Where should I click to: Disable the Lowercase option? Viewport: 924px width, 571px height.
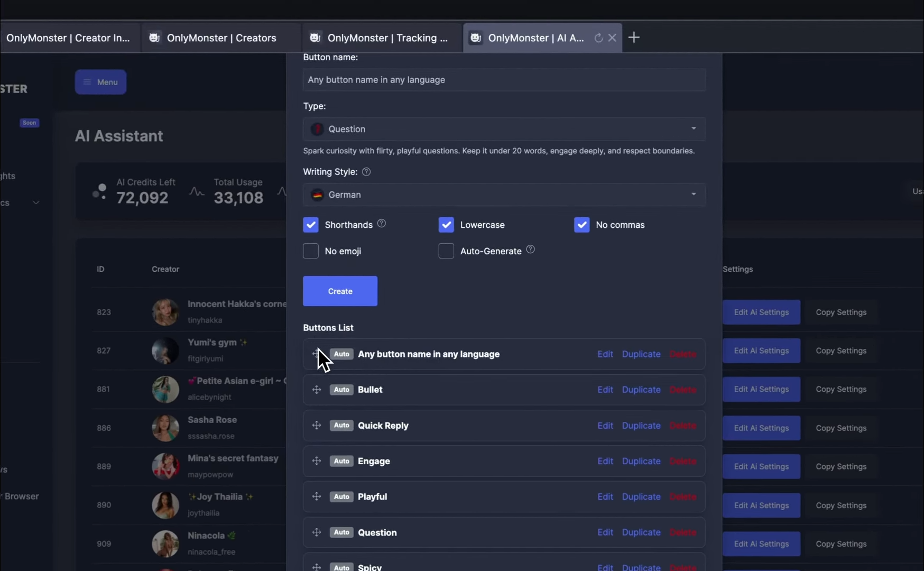pos(446,225)
